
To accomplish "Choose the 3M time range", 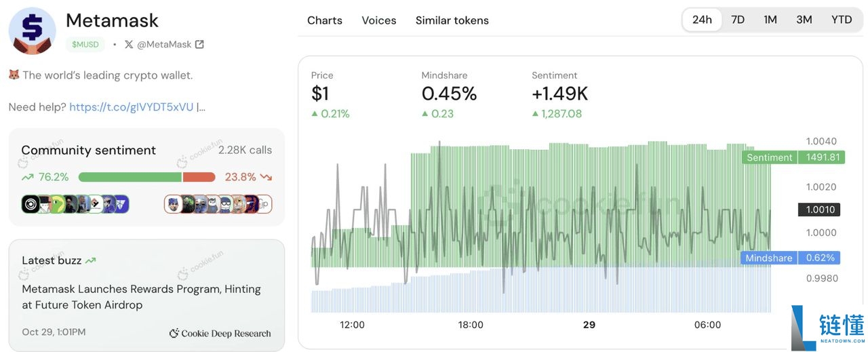I will coord(804,20).
